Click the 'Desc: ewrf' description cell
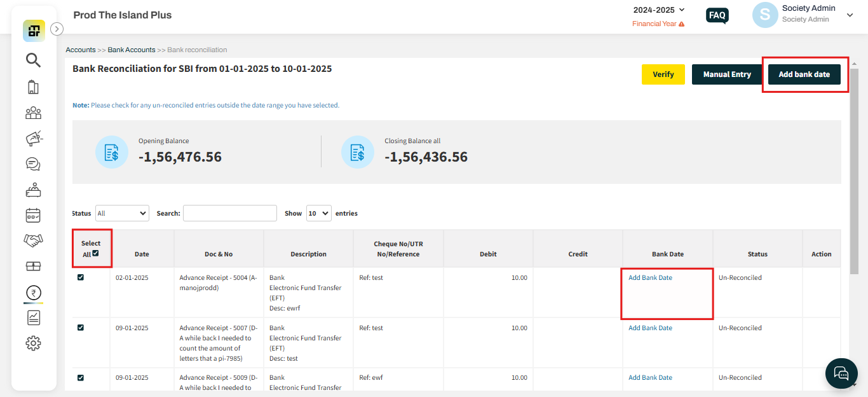Viewport: 868px width, 397px height. [285, 308]
